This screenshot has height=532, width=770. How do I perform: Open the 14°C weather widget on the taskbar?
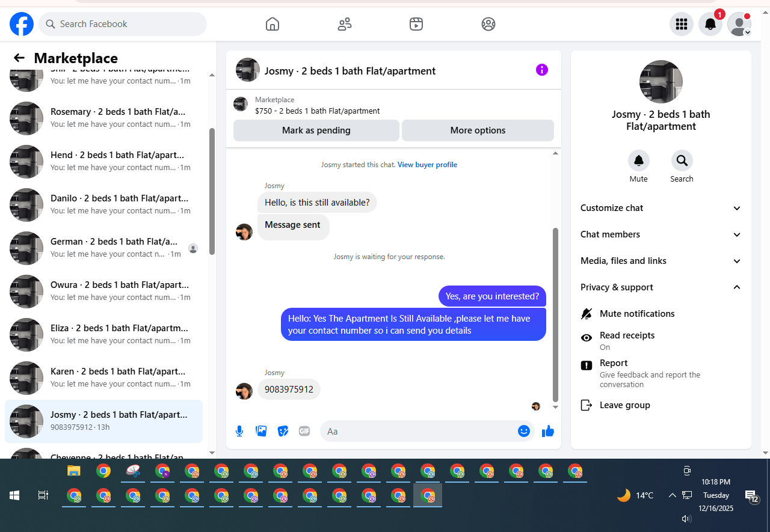tap(635, 495)
